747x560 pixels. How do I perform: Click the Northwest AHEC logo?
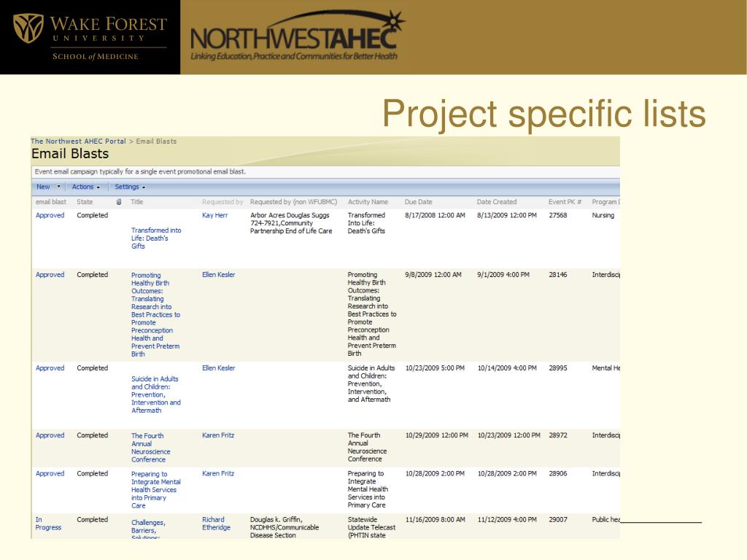coord(298,36)
